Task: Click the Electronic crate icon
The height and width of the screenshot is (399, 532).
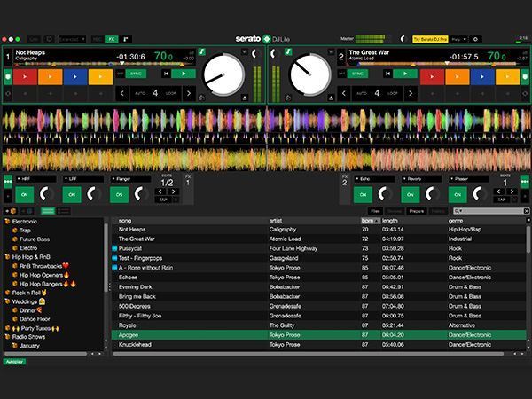Action: pyautogui.click(x=7, y=221)
